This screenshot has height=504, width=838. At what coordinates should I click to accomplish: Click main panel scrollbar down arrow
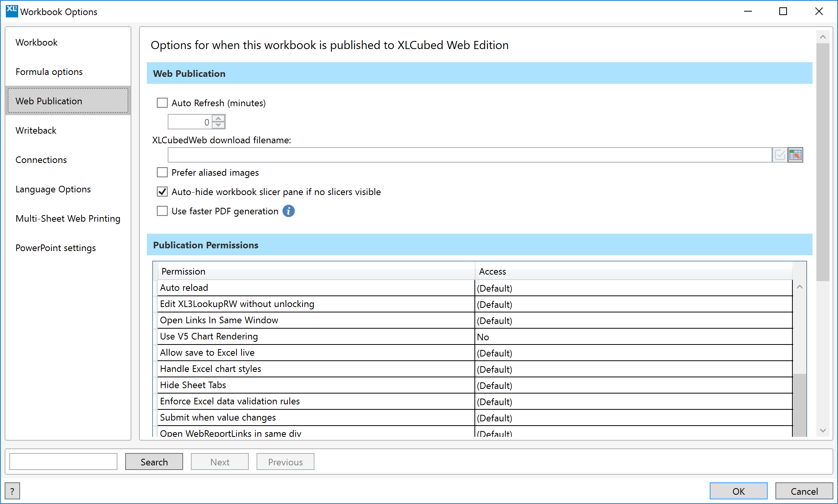pos(823,430)
